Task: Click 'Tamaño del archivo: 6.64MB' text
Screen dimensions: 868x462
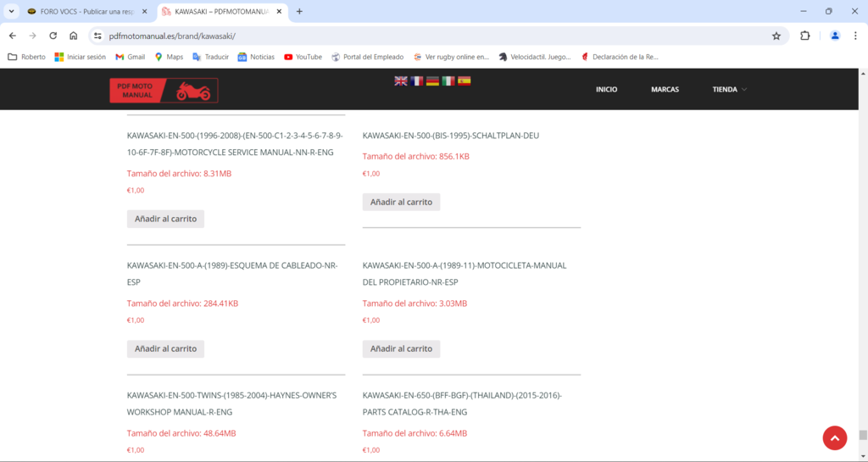Action: coord(415,433)
